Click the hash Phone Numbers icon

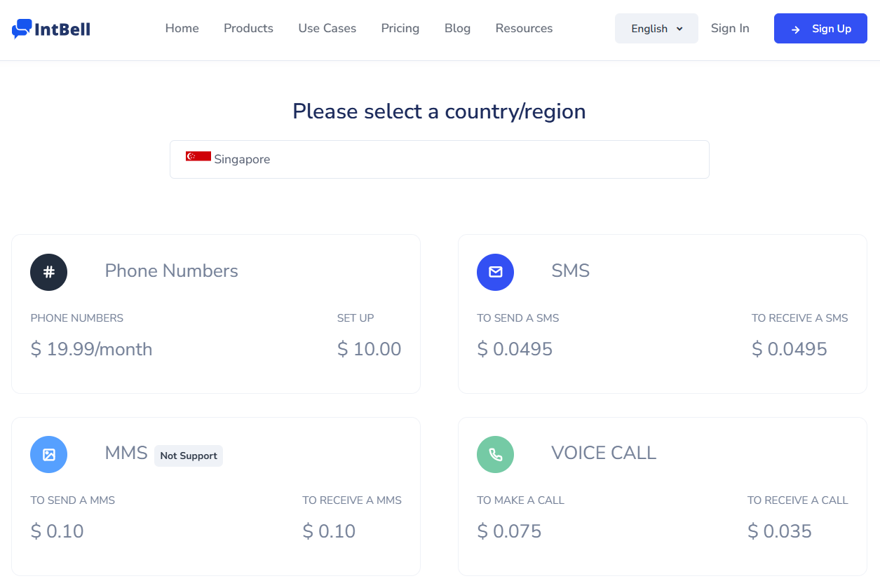49,272
